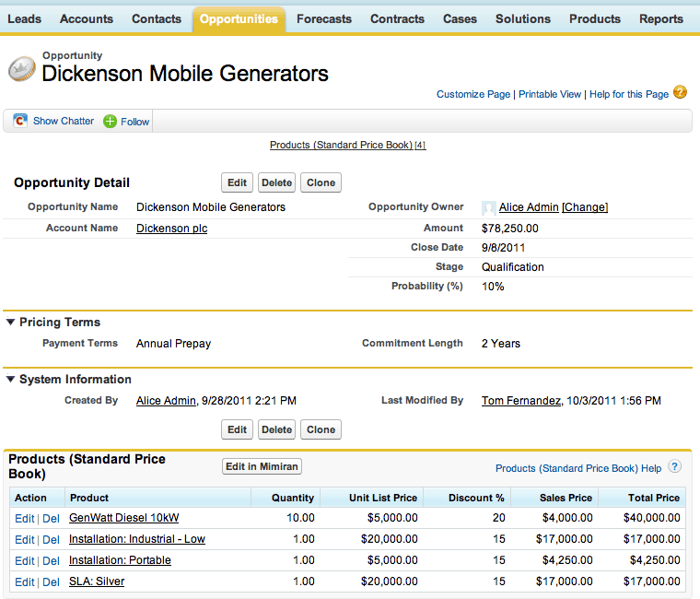Click the bottom Clone button below System Information
The width and height of the screenshot is (700, 599).
[x=321, y=429]
